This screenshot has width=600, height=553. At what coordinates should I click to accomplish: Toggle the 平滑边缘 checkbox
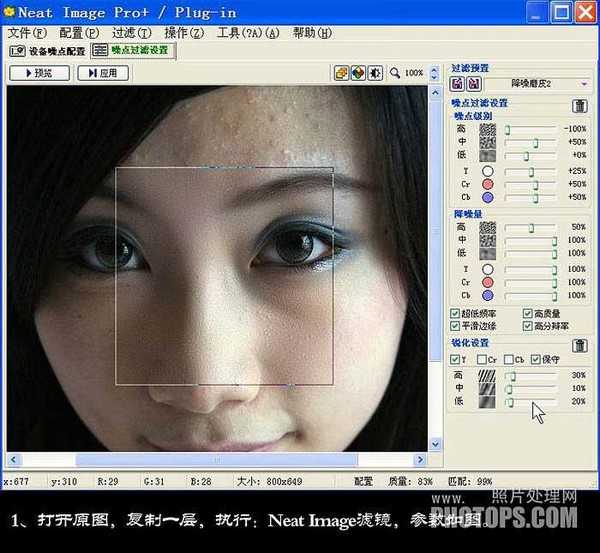pos(457,326)
